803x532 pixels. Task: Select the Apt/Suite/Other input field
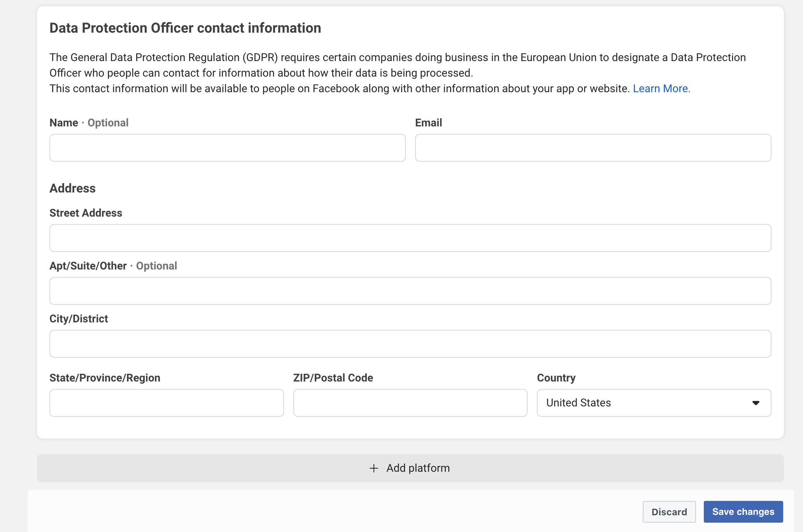point(410,291)
